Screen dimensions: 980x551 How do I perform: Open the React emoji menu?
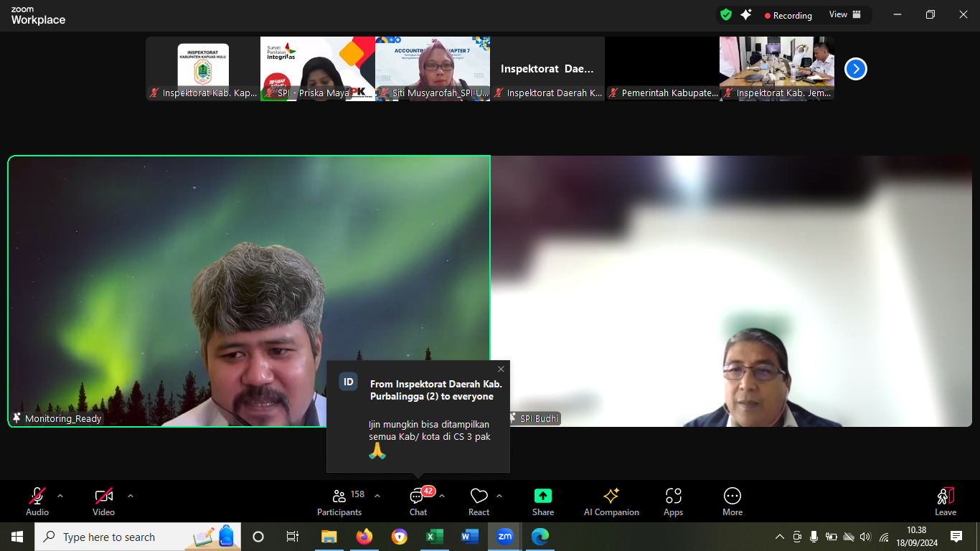[x=479, y=501]
